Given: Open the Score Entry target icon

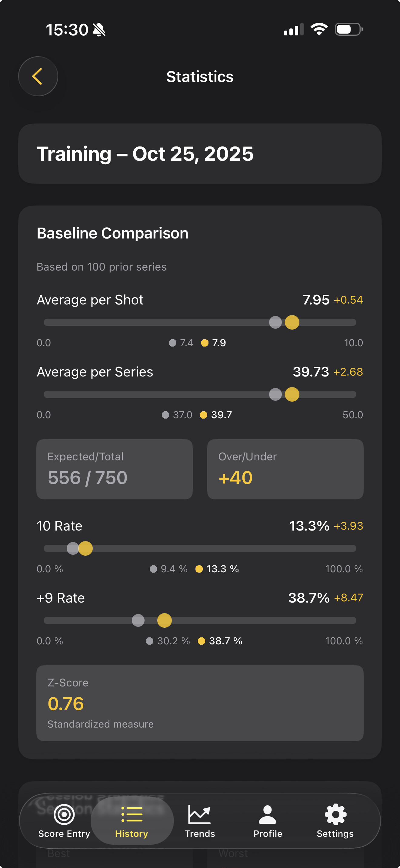Looking at the screenshot, I should point(64,815).
